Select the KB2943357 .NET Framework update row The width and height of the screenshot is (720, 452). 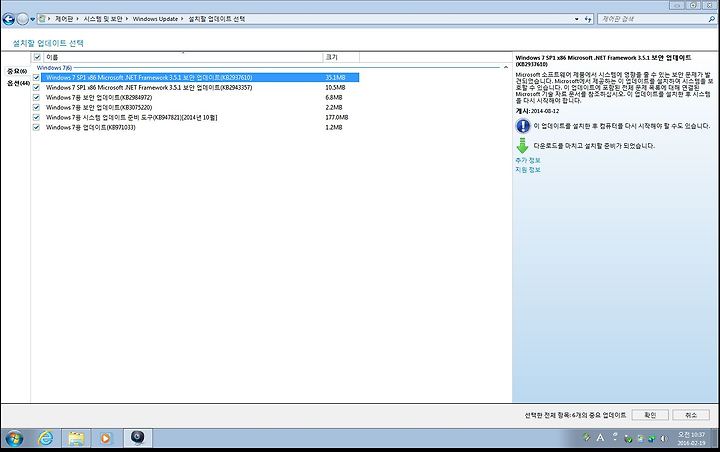pyautogui.click(x=200, y=87)
